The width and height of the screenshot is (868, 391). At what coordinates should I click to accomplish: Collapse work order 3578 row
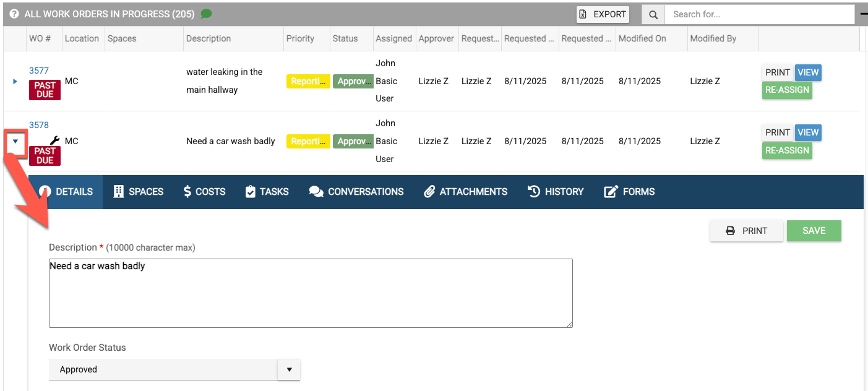click(x=15, y=141)
